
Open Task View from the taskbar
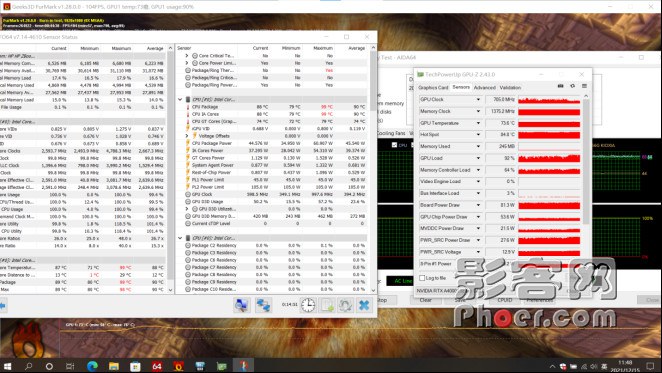pos(70,366)
